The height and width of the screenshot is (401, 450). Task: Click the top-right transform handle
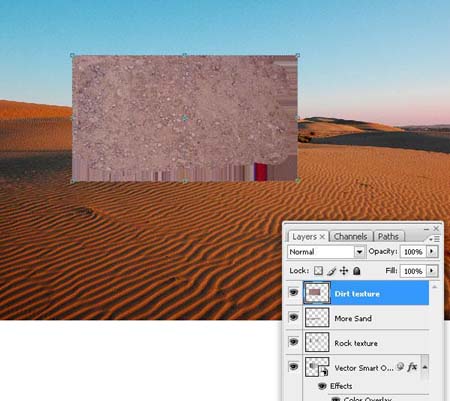pyautogui.click(x=298, y=55)
